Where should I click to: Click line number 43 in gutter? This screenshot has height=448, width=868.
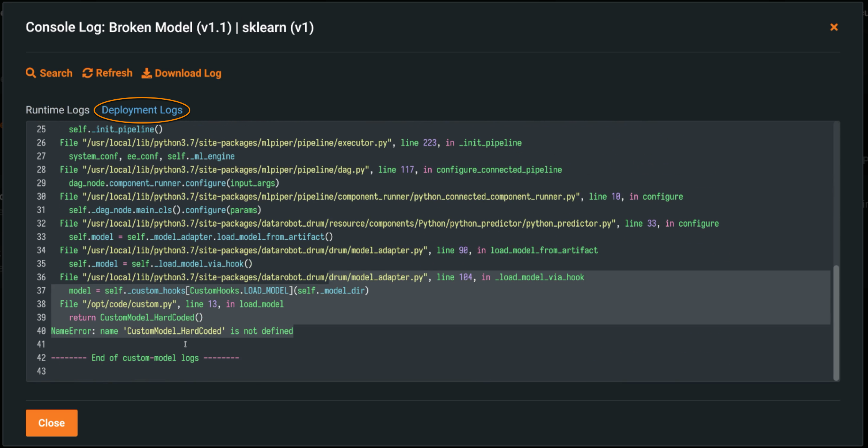(x=41, y=371)
